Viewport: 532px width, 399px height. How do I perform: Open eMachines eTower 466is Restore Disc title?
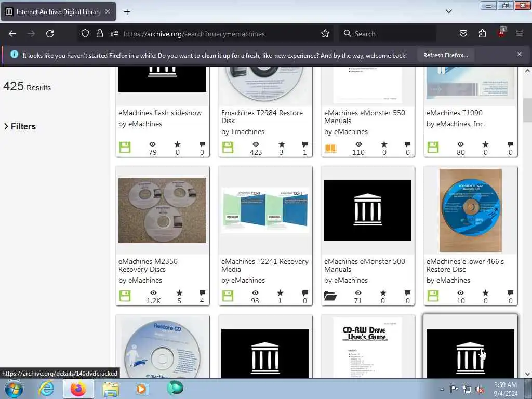tap(465, 265)
